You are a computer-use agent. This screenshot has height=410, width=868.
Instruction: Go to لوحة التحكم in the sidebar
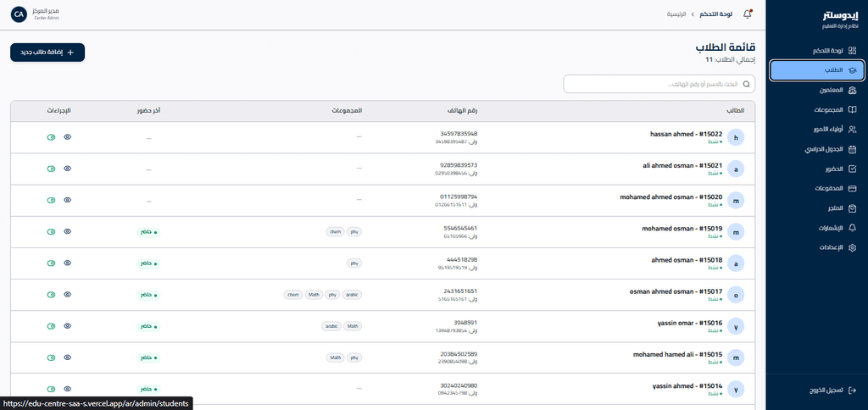point(817,50)
